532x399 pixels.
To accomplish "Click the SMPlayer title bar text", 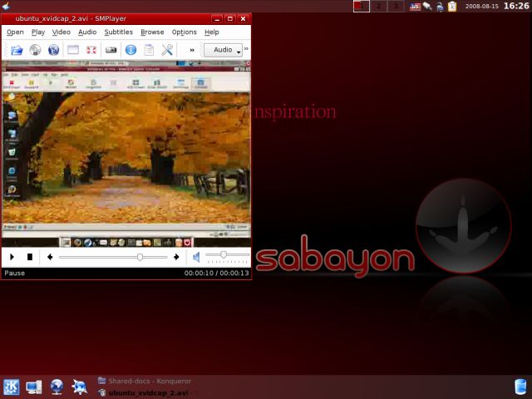I will click(x=71, y=18).
